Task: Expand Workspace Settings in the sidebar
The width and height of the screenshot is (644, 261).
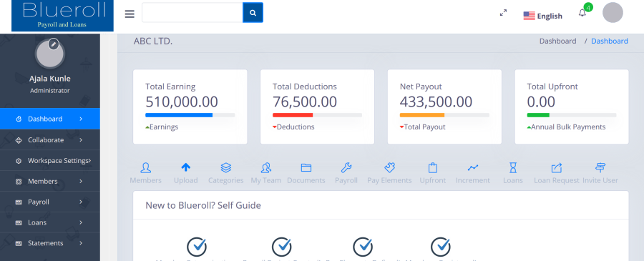Action: pyautogui.click(x=50, y=160)
